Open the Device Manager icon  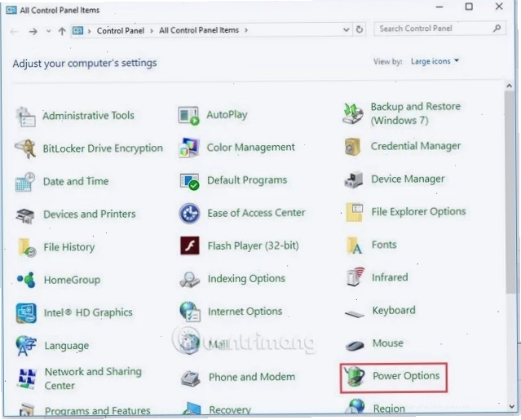[353, 179]
